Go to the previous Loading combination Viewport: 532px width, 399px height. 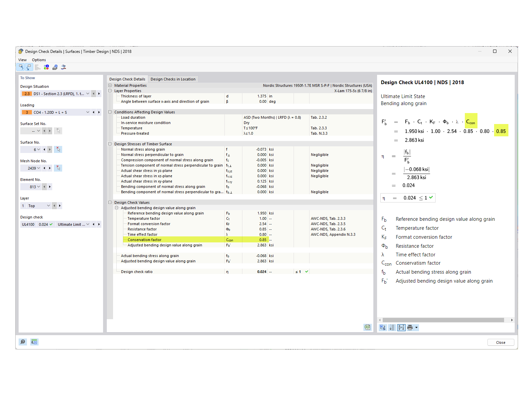(94, 112)
